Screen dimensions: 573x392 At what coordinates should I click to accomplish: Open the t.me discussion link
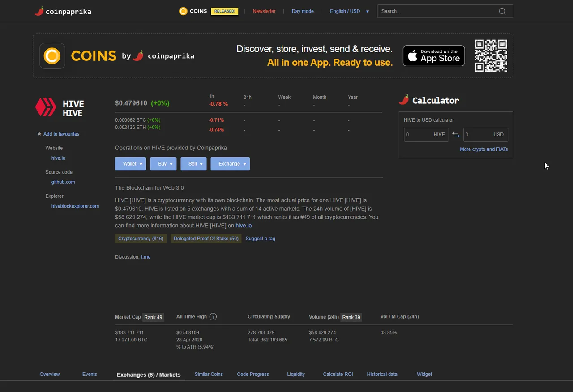click(145, 257)
